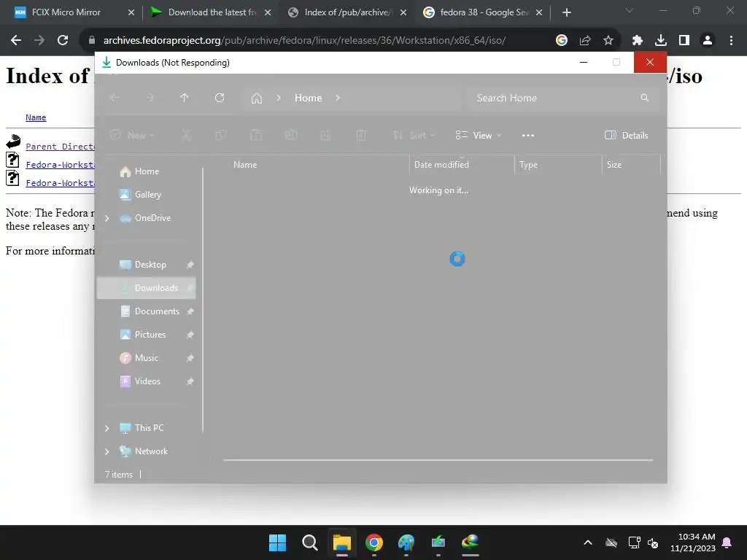Go back in Chrome browser history
Image resolution: width=747 pixels, height=560 pixels.
click(x=16, y=41)
